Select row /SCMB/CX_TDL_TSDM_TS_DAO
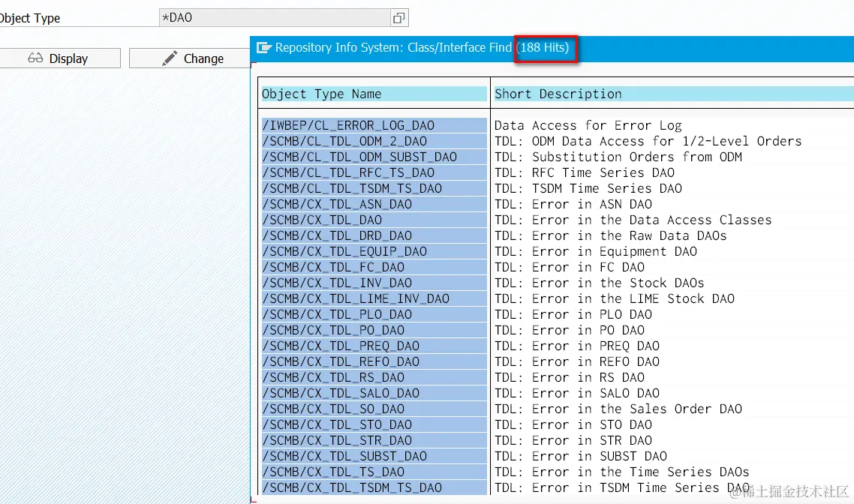Screen dimensions: 854x504 [x=374, y=489]
